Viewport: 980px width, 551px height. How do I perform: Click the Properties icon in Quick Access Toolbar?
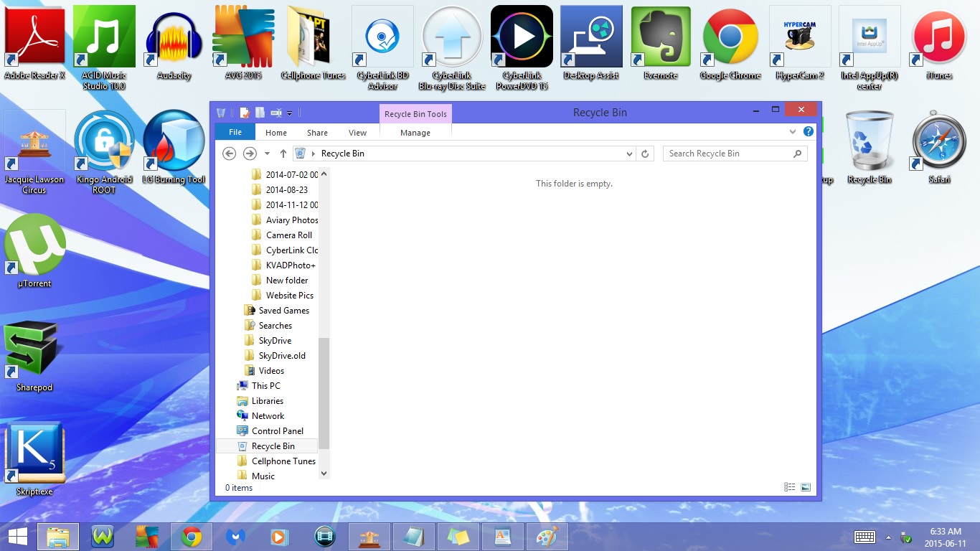(245, 113)
